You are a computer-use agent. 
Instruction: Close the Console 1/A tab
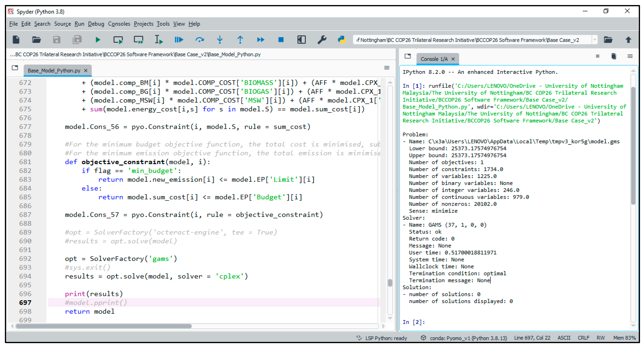pos(453,59)
